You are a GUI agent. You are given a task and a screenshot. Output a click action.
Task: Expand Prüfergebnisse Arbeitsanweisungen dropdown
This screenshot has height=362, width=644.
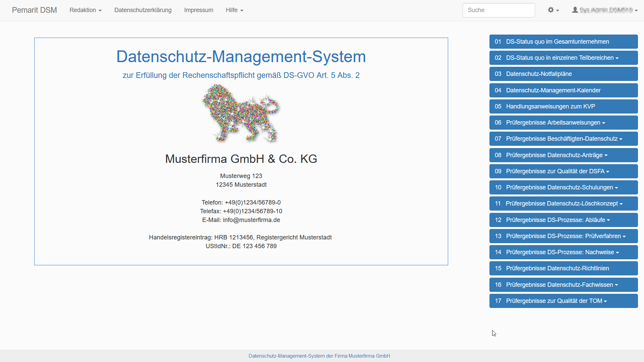(563, 123)
